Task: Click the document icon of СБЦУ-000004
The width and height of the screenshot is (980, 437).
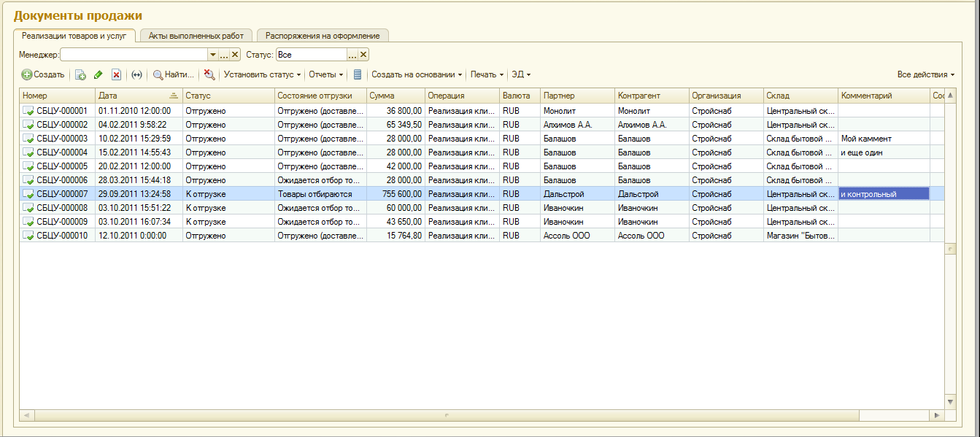Action: point(28,152)
